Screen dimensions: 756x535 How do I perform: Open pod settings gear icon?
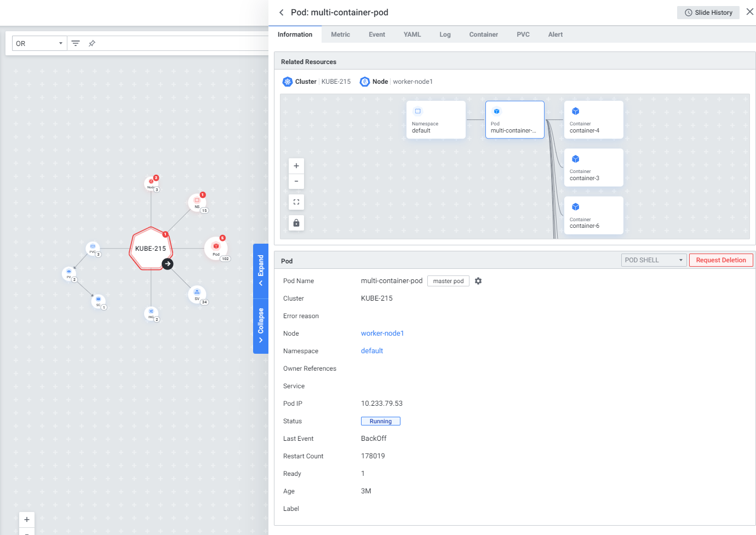[x=478, y=281]
